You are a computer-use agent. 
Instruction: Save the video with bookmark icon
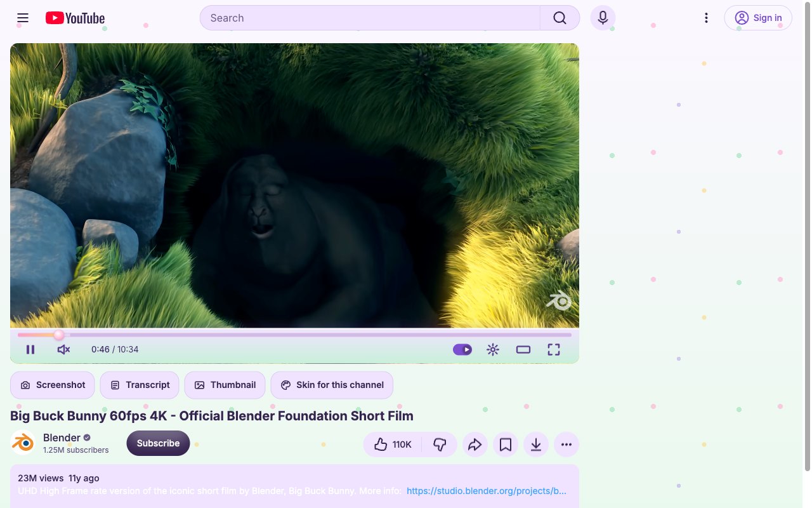click(506, 444)
